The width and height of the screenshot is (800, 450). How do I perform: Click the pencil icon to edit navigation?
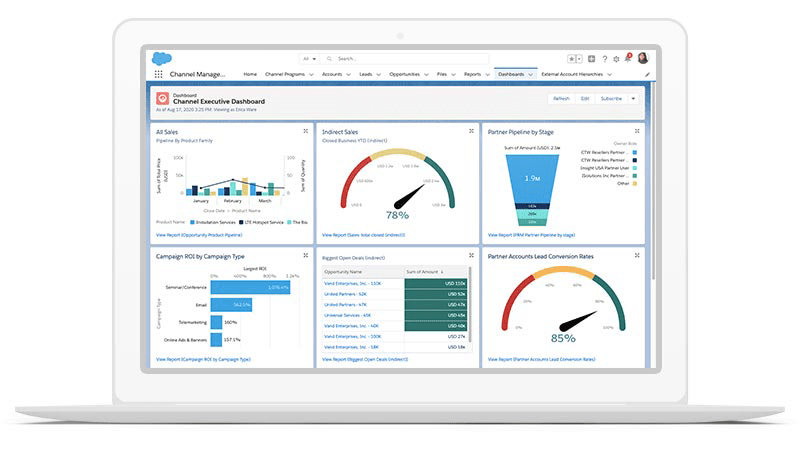coord(647,74)
